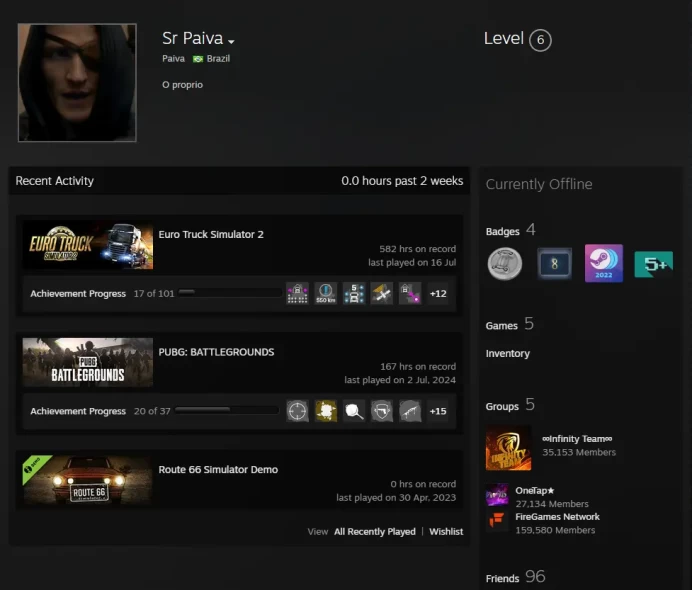Open the Wishlist link
692x590 pixels.
tap(446, 532)
